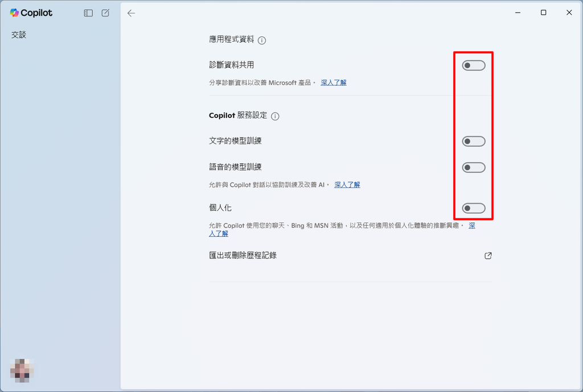Open info icon beside Copilot 服務設定
The width and height of the screenshot is (583, 392).
pos(275,116)
